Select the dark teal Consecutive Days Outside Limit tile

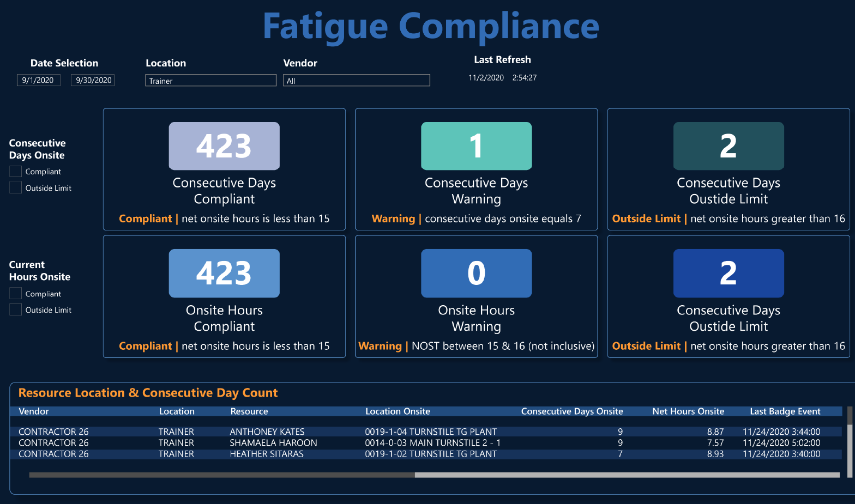[728, 146]
